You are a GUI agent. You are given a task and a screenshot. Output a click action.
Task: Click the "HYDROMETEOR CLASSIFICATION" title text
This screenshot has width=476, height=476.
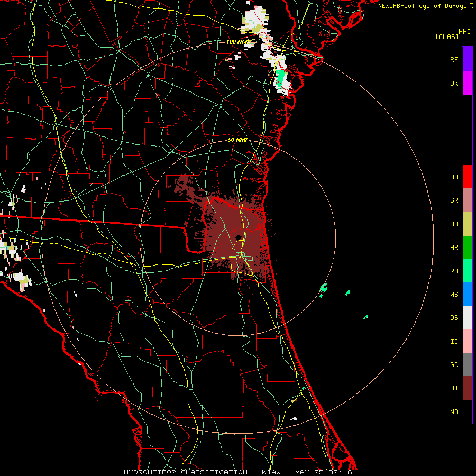click(x=186, y=472)
